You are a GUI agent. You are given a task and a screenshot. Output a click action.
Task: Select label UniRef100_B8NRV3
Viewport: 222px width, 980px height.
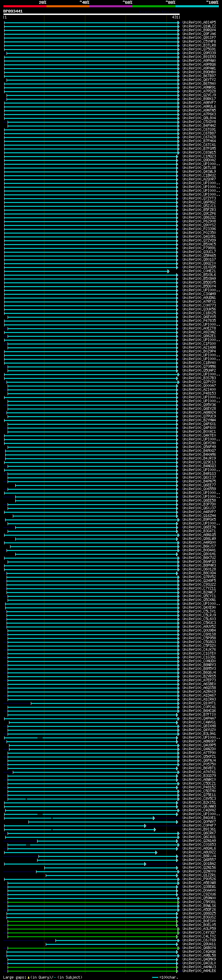[199, 665]
